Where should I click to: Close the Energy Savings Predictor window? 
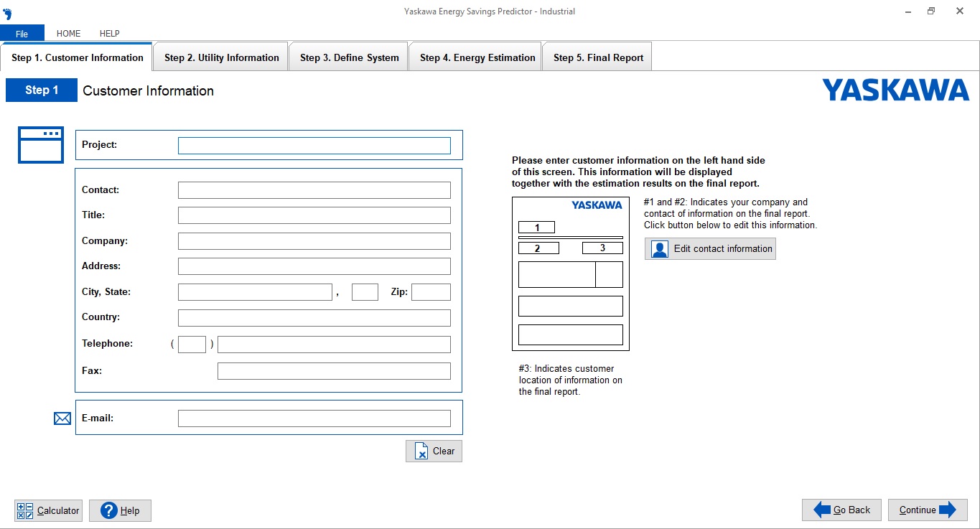click(960, 11)
